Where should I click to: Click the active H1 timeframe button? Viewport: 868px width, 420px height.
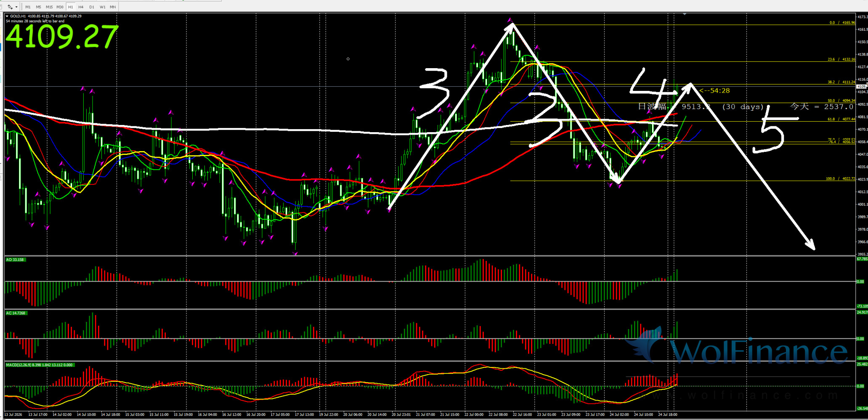click(70, 7)
